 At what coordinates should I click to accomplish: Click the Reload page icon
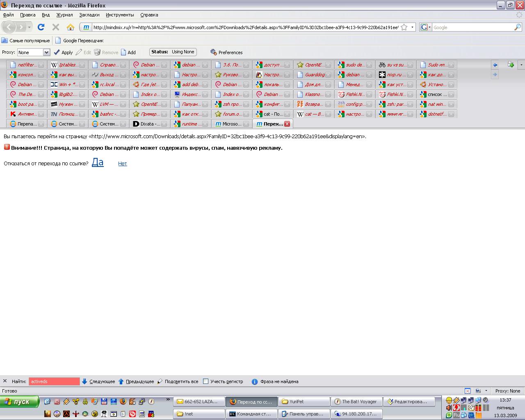coord(41,27)
